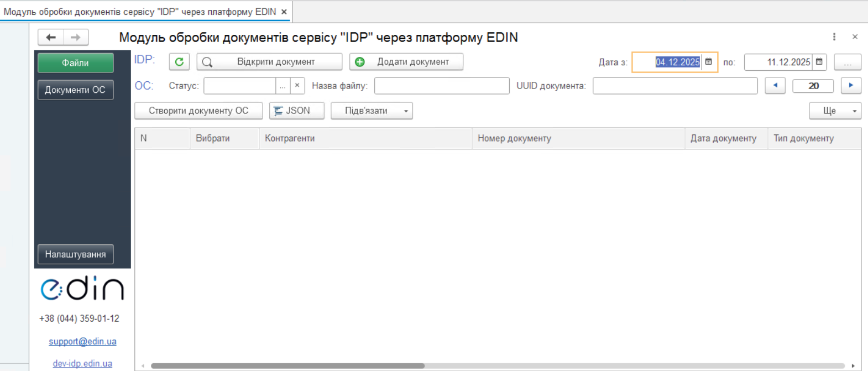Click the Відкрити документ button
This screenshot has width=868, height=371.
coord(269,62)
